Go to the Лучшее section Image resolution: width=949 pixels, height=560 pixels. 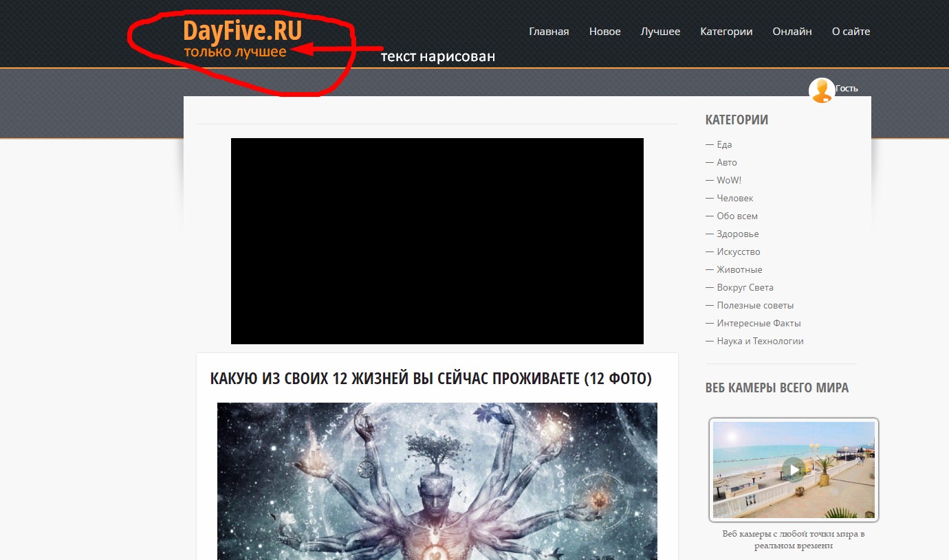(x=660, y=32)
